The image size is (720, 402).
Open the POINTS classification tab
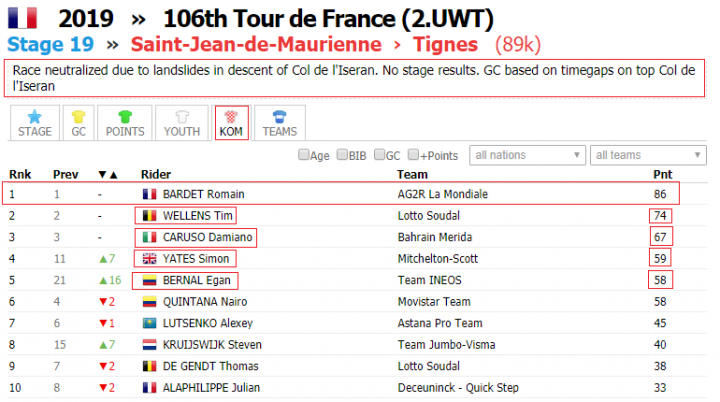point(125,123)
